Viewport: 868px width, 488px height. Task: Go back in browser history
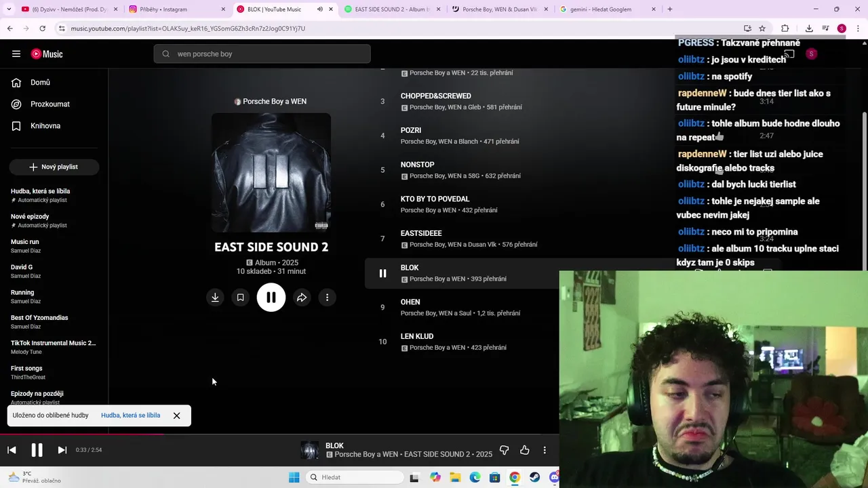10,28
